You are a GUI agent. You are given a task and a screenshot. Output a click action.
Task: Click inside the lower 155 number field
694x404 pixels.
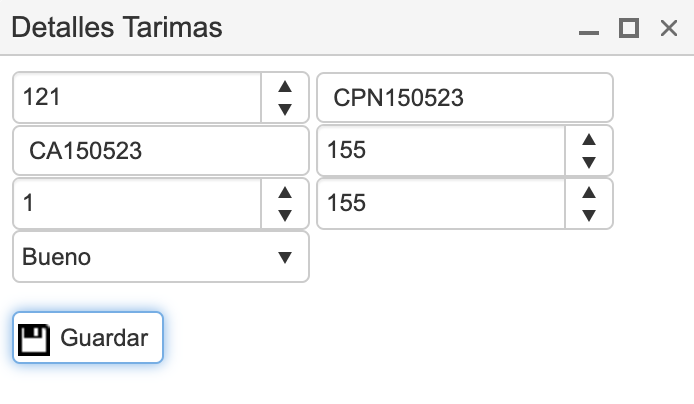coord(441,203)
